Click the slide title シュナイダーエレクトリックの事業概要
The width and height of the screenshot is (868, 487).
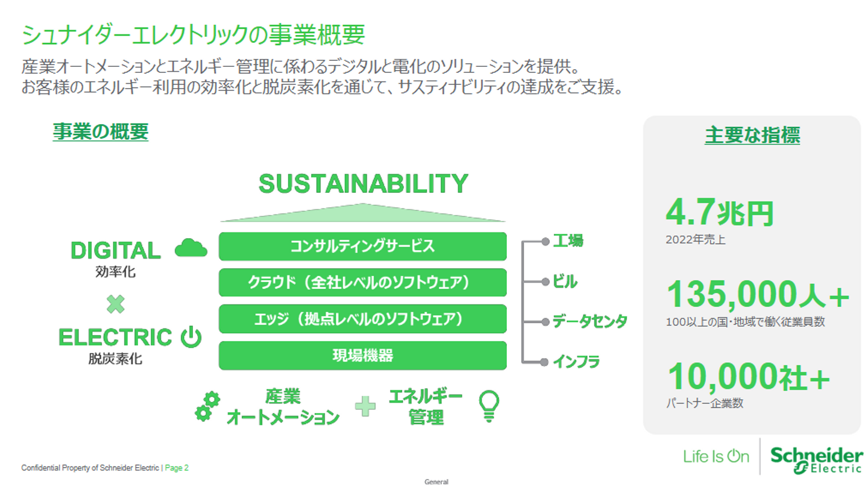coord(193,36)
